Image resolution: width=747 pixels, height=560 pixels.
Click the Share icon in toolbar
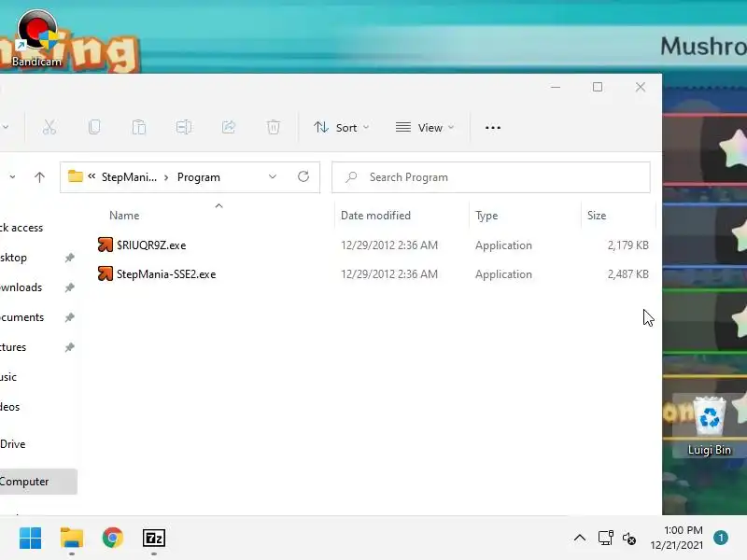pyautogui.click(x=229, y=127)
